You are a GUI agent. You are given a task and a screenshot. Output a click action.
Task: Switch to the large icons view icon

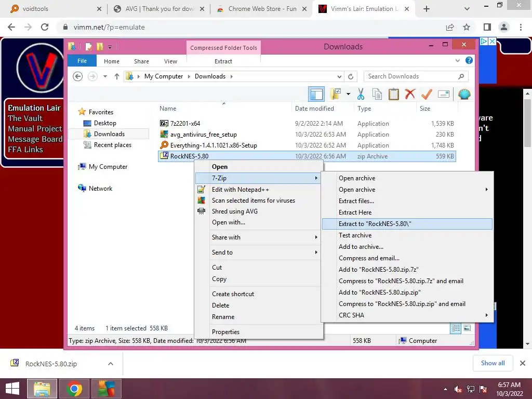click(467, 328)
